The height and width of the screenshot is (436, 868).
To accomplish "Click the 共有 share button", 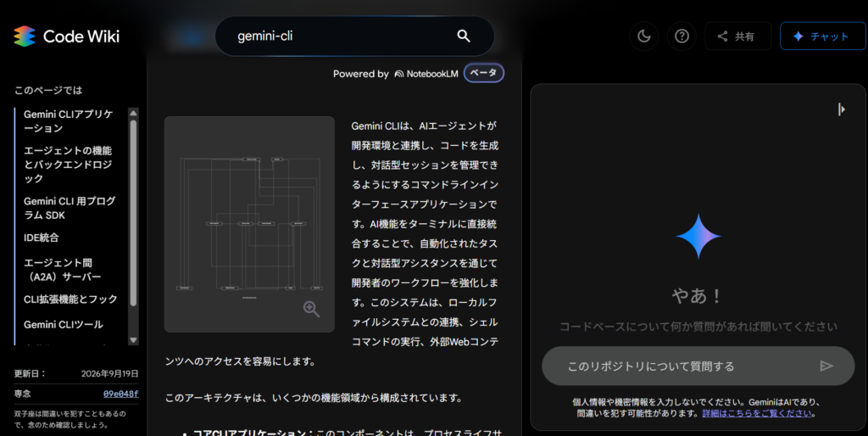I will (x=738, y=36).
